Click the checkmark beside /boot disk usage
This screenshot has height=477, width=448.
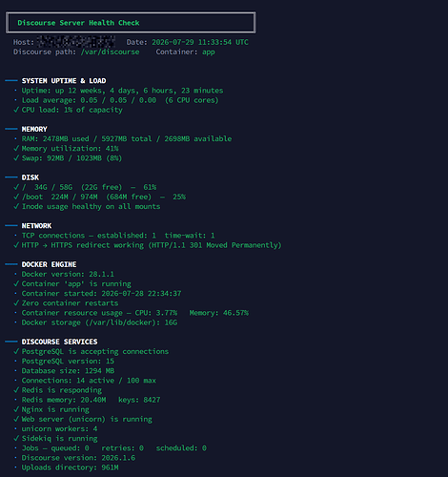point(16,197)
